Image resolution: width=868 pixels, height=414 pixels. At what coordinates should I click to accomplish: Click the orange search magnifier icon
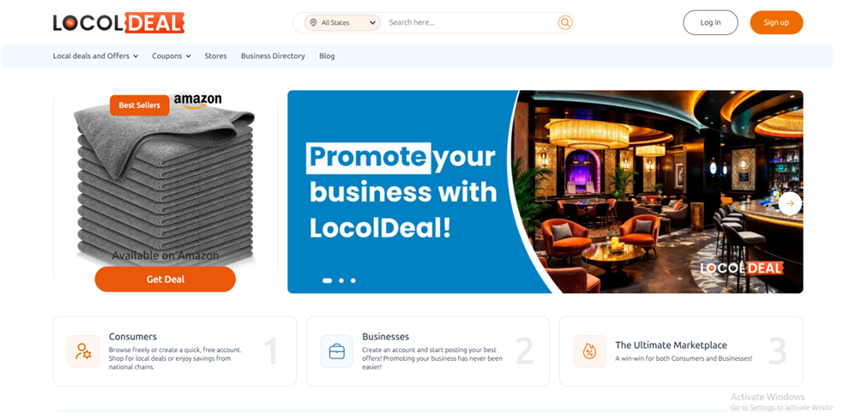click(x=564, y=22)
